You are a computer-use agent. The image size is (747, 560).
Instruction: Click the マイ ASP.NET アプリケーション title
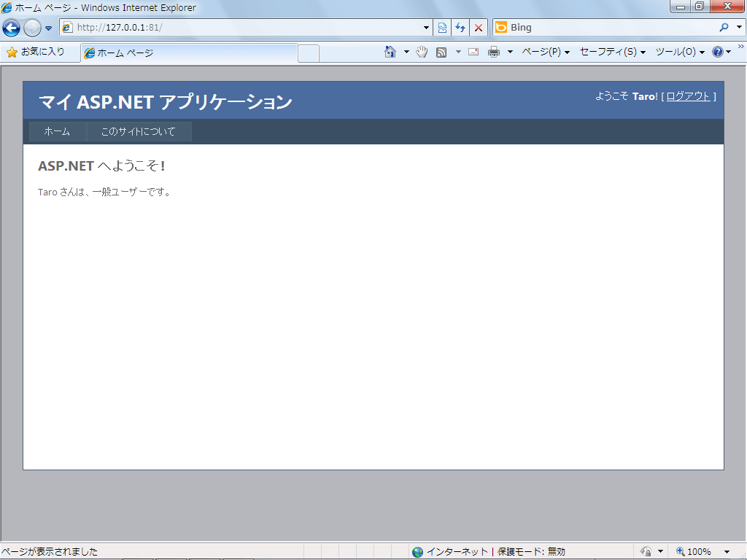click(165, 102)
